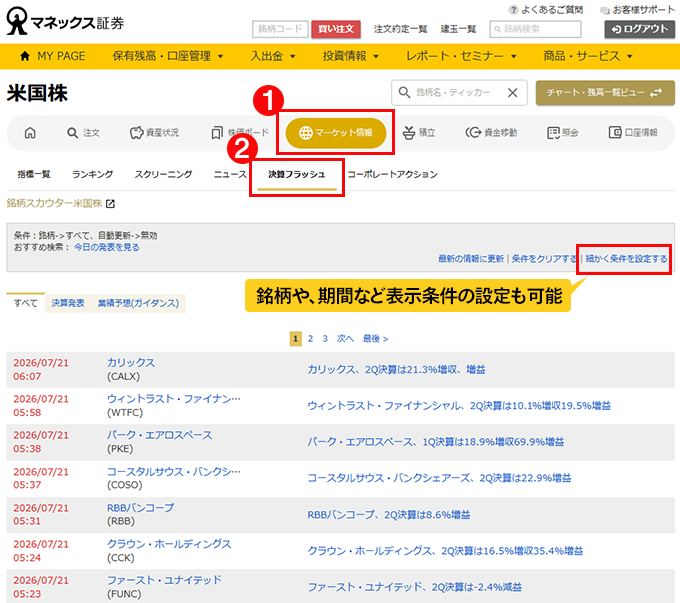This screenshot has height=603, width=680.
Task: Go to page 3 of results
Action: tap(325, 339)
